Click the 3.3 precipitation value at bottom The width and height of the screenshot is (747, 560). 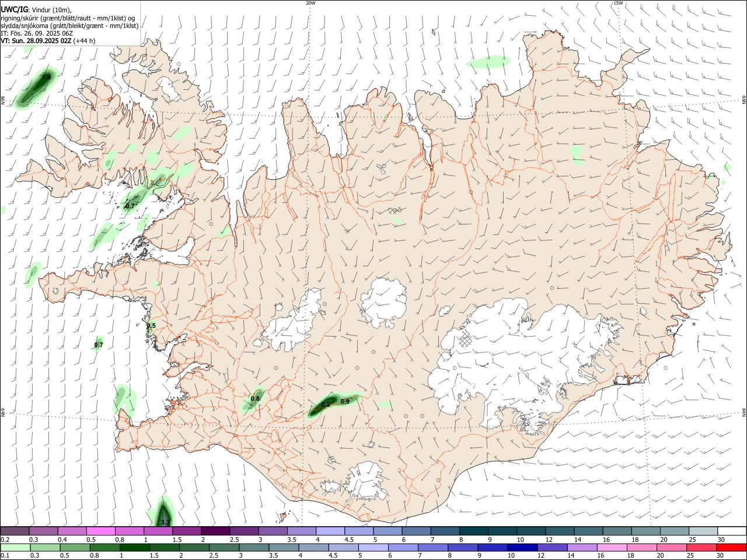click(165, 522)
